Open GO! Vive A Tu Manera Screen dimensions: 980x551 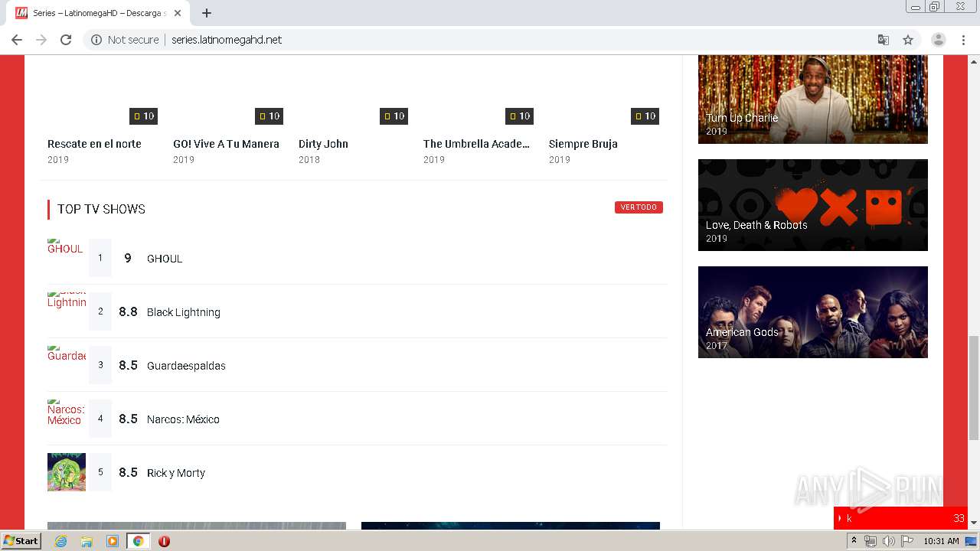pos(226,144)
